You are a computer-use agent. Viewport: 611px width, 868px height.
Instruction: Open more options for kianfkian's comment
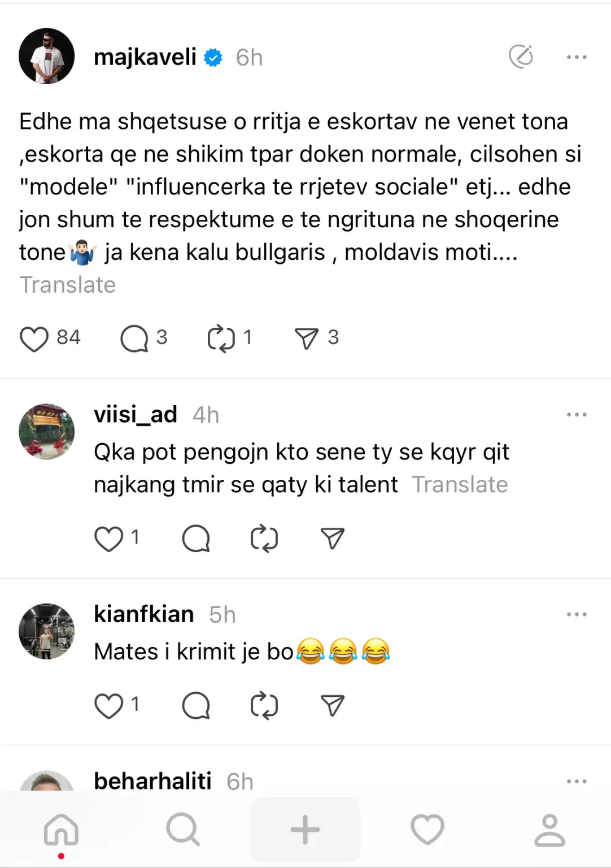pyautogui.click(x=576, y=614)
